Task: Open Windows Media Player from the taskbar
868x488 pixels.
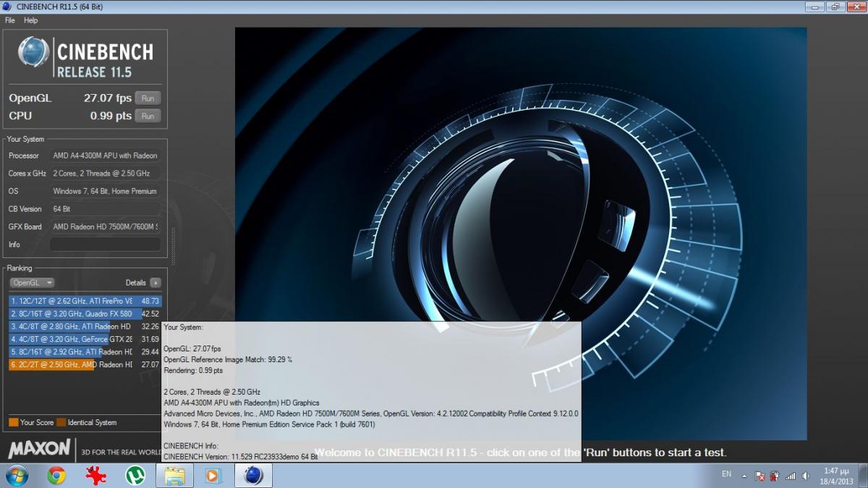Action: pyautogui.click(x=213, y=475)
